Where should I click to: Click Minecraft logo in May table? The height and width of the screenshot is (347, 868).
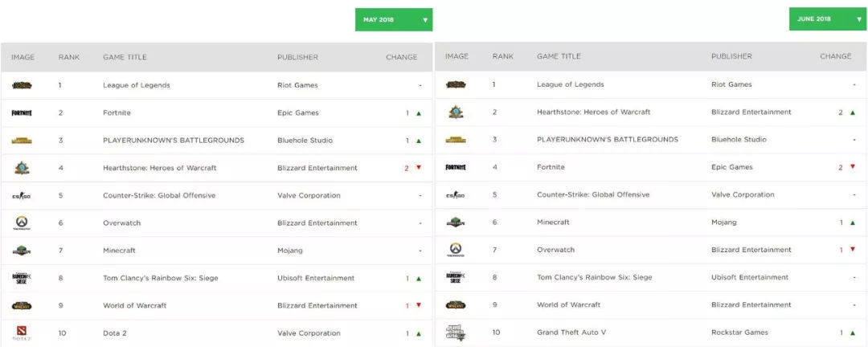tap(23, 251)
